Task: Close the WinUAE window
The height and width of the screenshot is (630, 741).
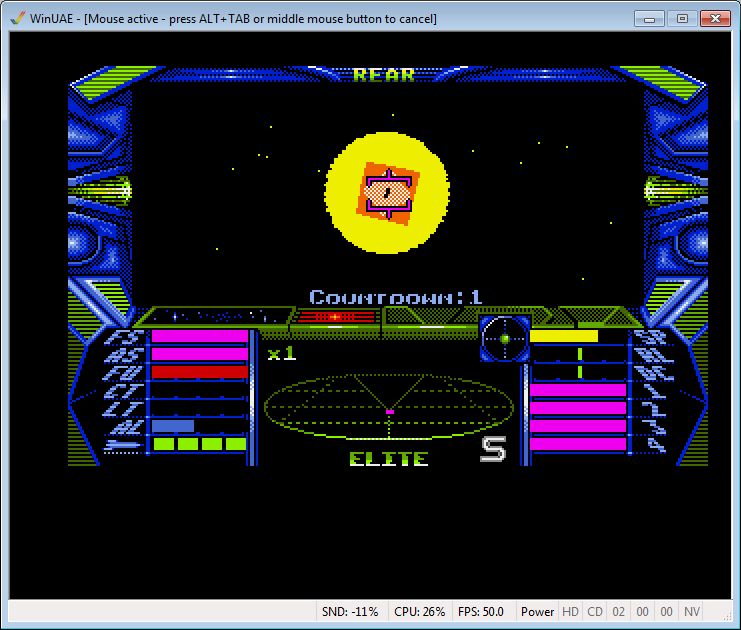Action: click(715, 19)
